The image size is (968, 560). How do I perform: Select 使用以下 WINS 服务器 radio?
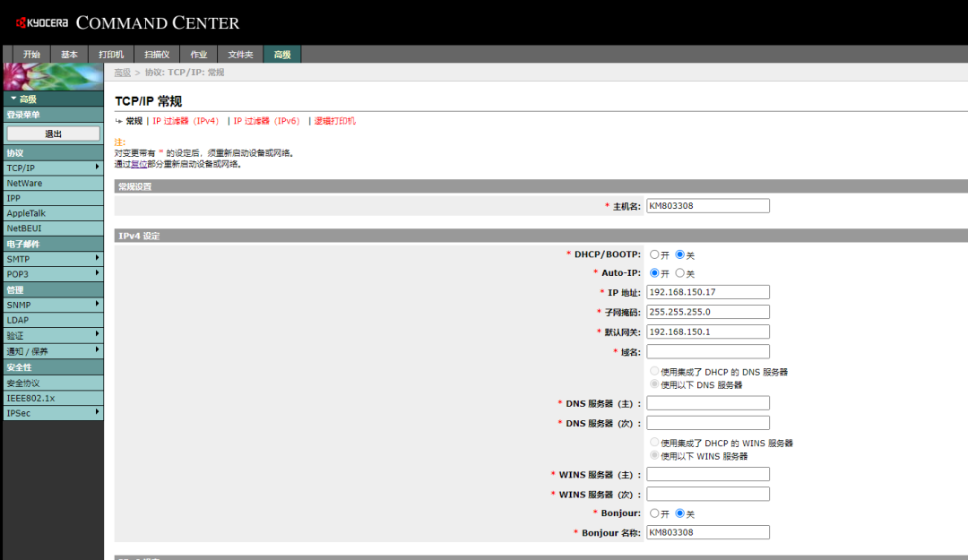pyautogui.click(x=653, y=456)
